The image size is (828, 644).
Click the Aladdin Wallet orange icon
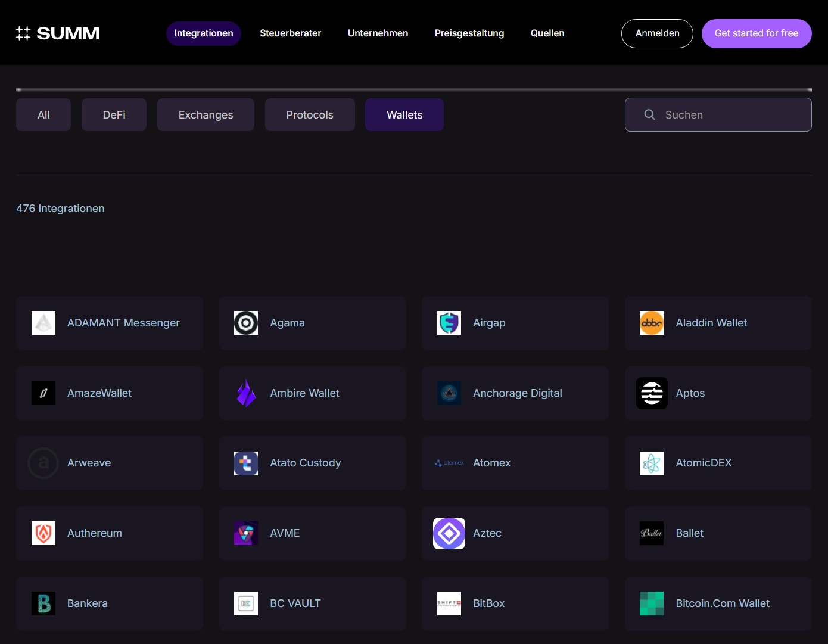pyautogui.click(x=652, y=323)
